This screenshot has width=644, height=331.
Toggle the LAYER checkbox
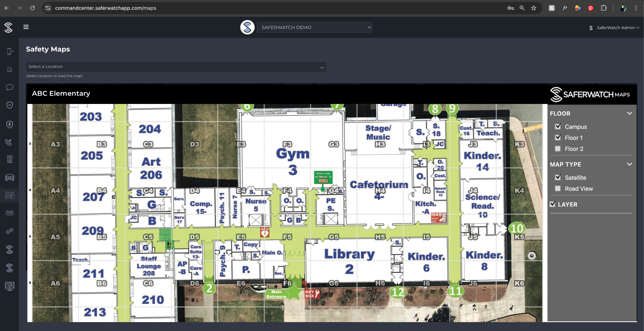[x=552, y=204]
